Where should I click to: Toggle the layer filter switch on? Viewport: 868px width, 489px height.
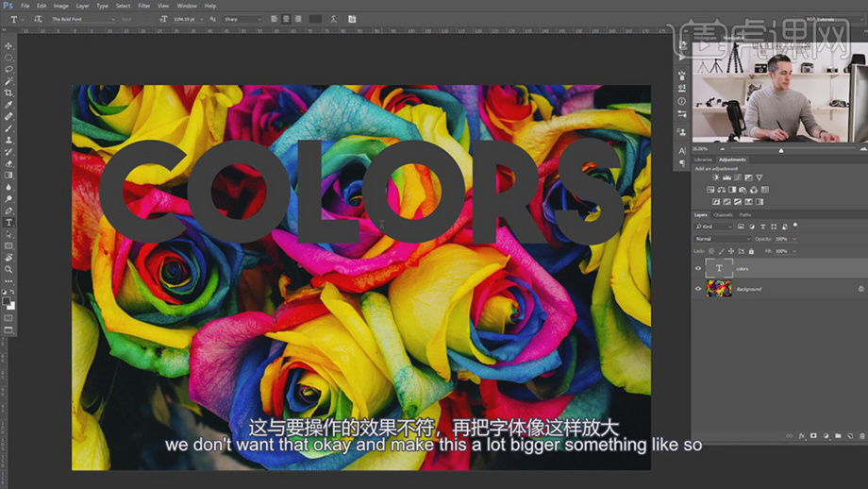pos(795,227)
